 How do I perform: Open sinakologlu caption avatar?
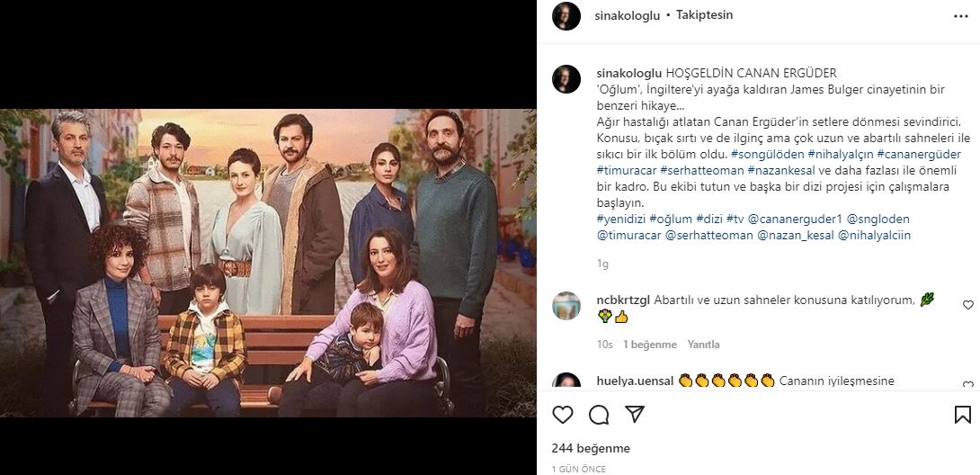(566, 79)
